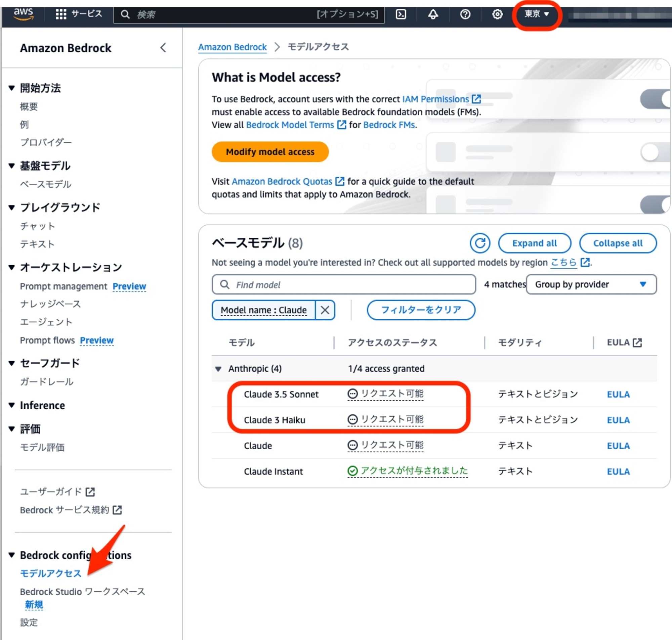Collapse the セーフガード sidebar section
Image resolution: width=672 pixels, height=640 pixels.
(x=12, y=363)
